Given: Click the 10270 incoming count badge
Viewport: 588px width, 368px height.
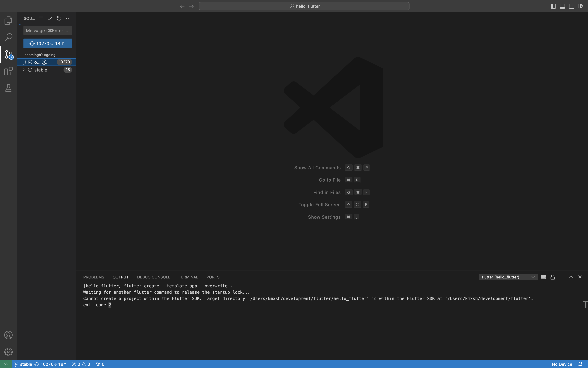Looking at the screenshot, I should pos(64,62).
